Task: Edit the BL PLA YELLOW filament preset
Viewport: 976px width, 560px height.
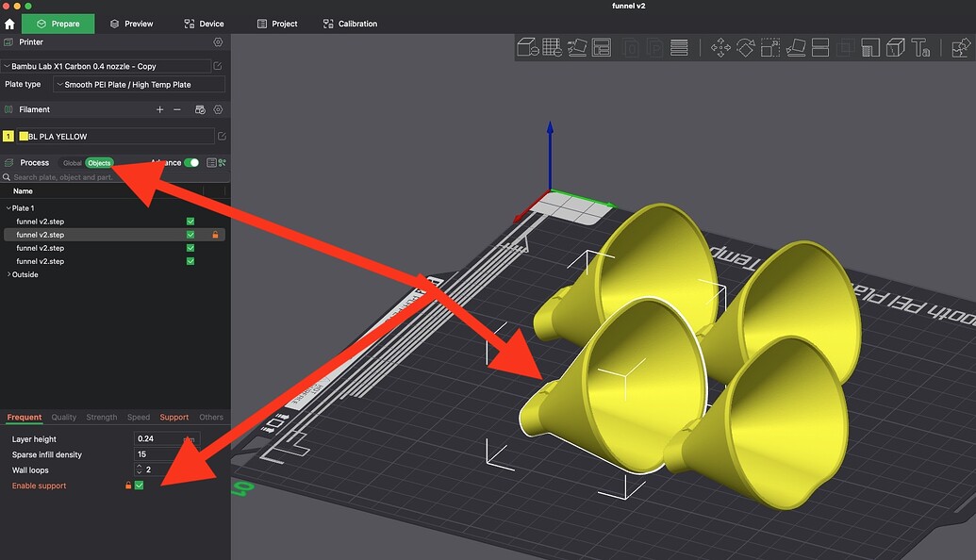Action: pos(222,137)
